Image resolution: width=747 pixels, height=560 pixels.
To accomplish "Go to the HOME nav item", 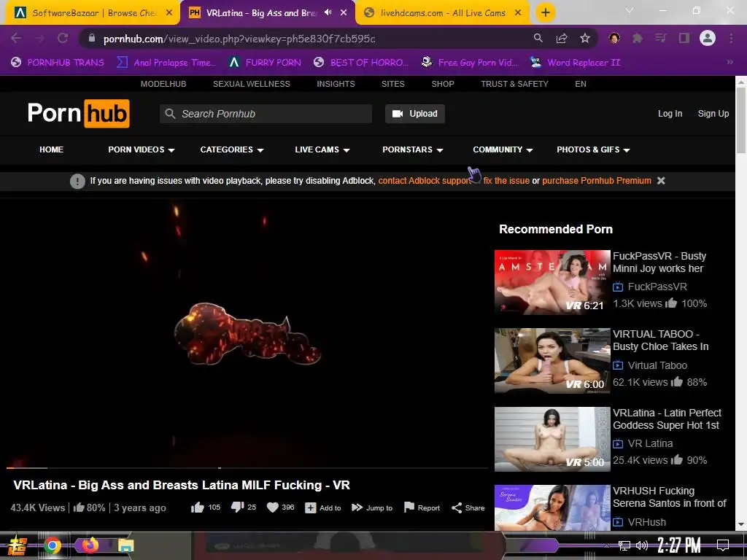I will tap(52, 149).
